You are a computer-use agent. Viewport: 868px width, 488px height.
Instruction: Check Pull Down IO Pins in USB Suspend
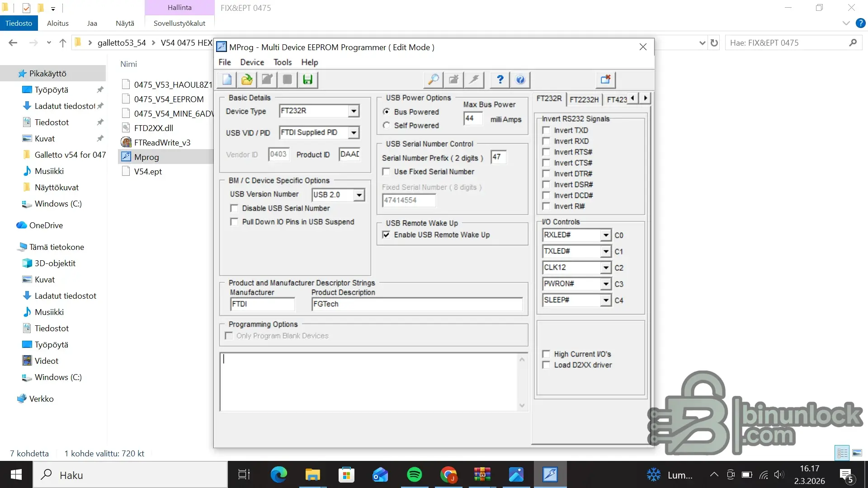point(234,222)
